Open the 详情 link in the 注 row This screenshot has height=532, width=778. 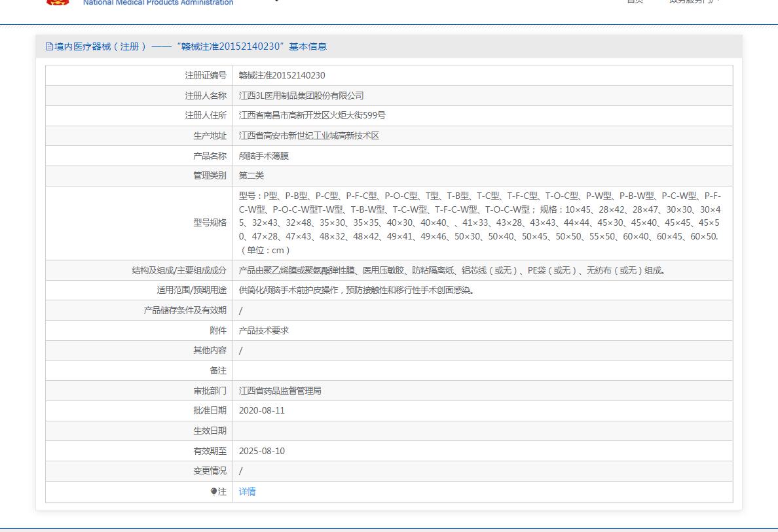pyautogui.click(x=247, y=491)
